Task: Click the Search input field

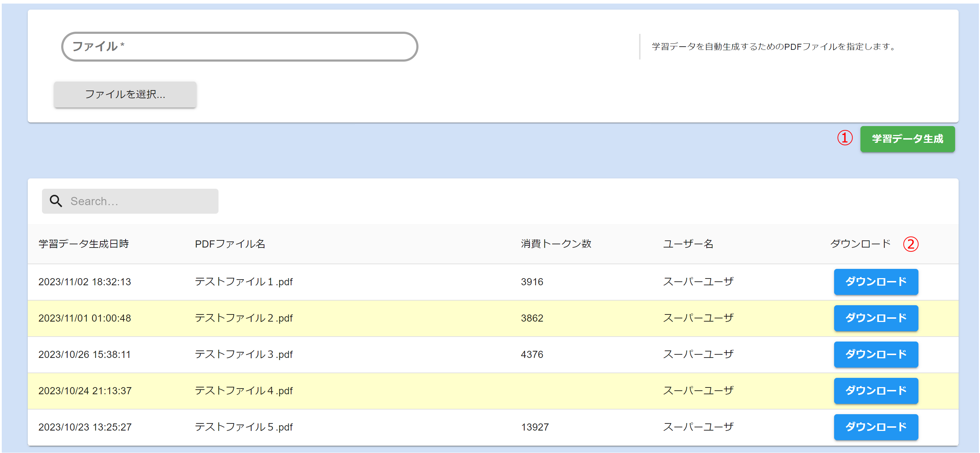Action: pos(141,201)
